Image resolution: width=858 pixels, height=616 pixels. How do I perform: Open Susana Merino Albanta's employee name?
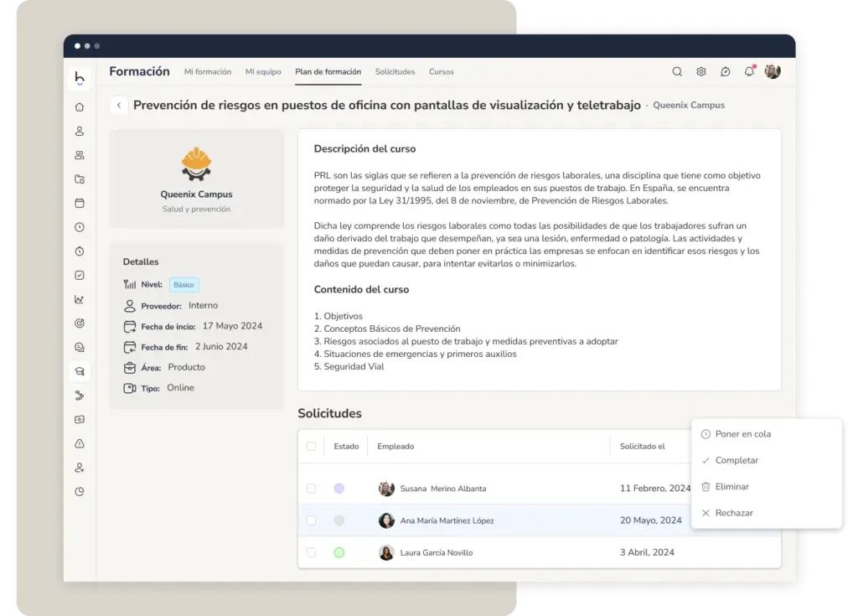[x=443, y=489]
